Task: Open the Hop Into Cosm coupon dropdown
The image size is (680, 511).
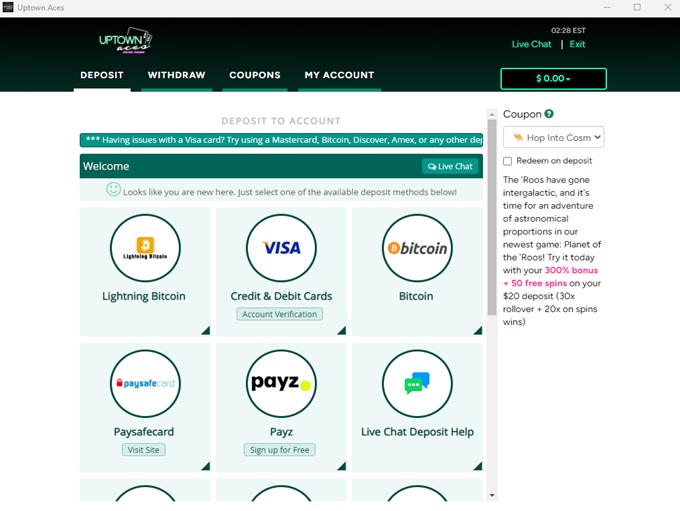Action: point(553,137)
